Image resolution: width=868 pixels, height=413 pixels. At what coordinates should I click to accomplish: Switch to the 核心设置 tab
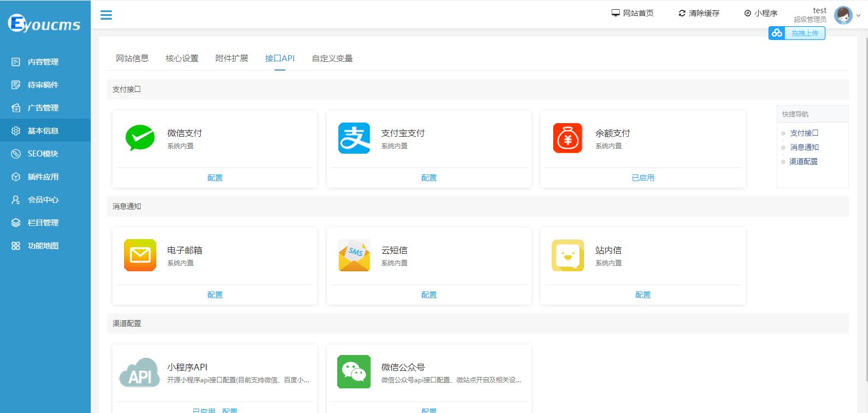[x=182, y=59]
